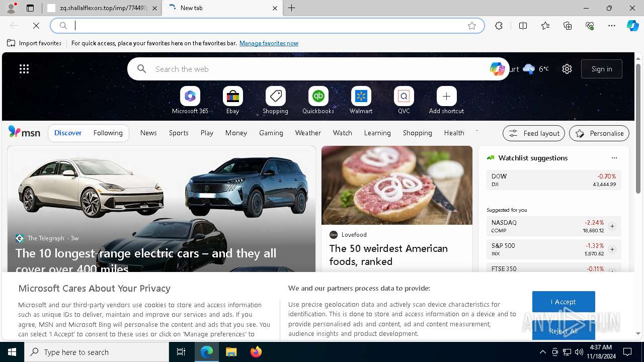Viewport: 644px width, 362px height.
Task: Open the Health category
Action: tap(454, 133)
